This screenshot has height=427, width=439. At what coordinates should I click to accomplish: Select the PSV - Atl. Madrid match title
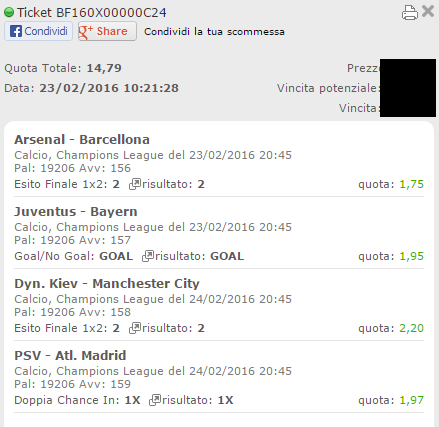(70, 356)
